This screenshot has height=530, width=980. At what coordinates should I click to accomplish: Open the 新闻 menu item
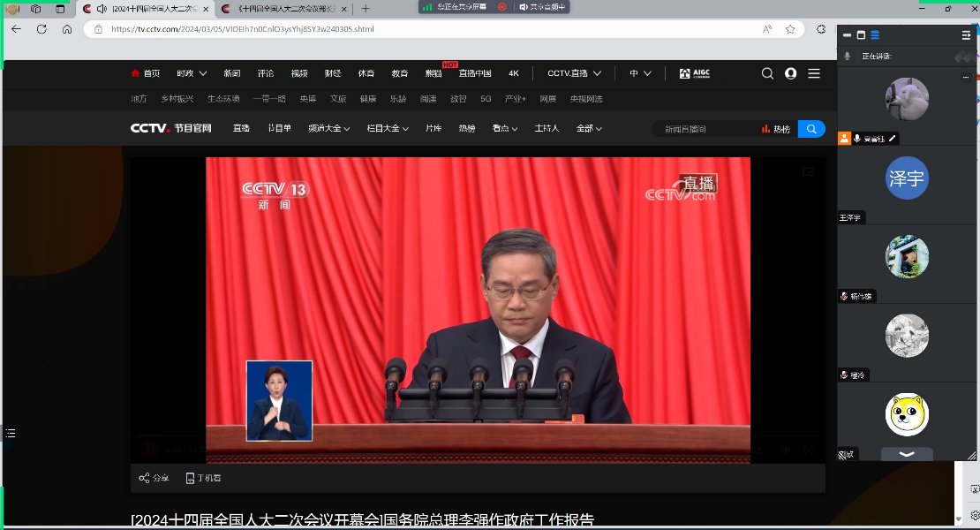click(x=231, y=73)
